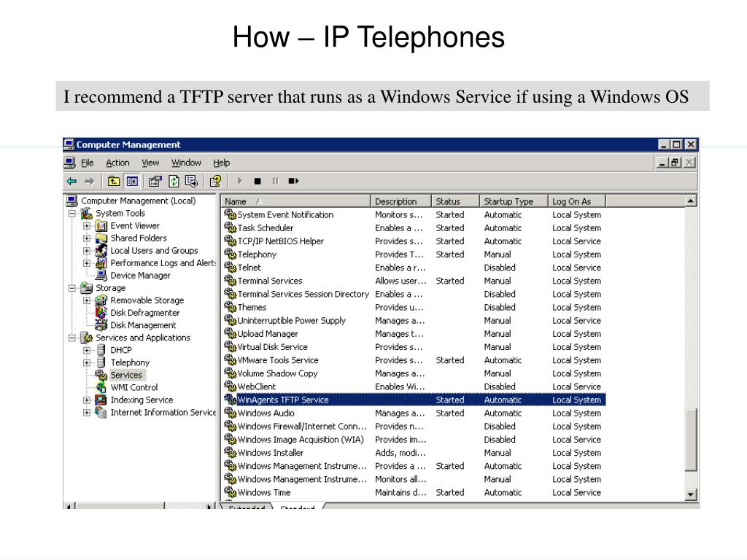747x560 pixels.
Task: Open the Action menu
Action: (117, 163)
